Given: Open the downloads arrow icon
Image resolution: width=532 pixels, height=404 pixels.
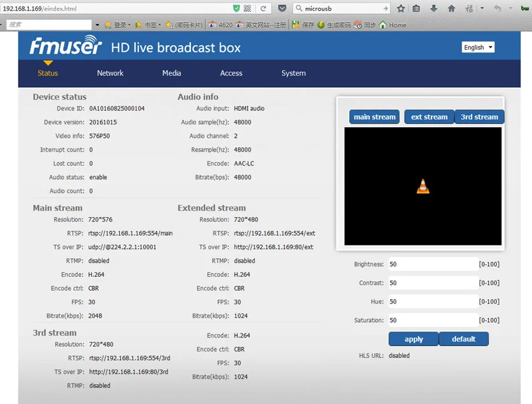Looking at the screenshot, I should [x=434, y=9].
